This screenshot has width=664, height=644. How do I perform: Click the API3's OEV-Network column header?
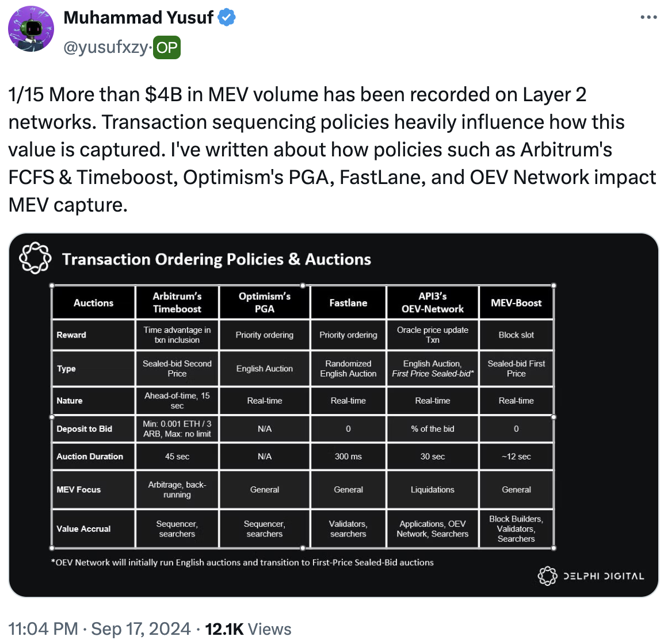pos(433,302)
